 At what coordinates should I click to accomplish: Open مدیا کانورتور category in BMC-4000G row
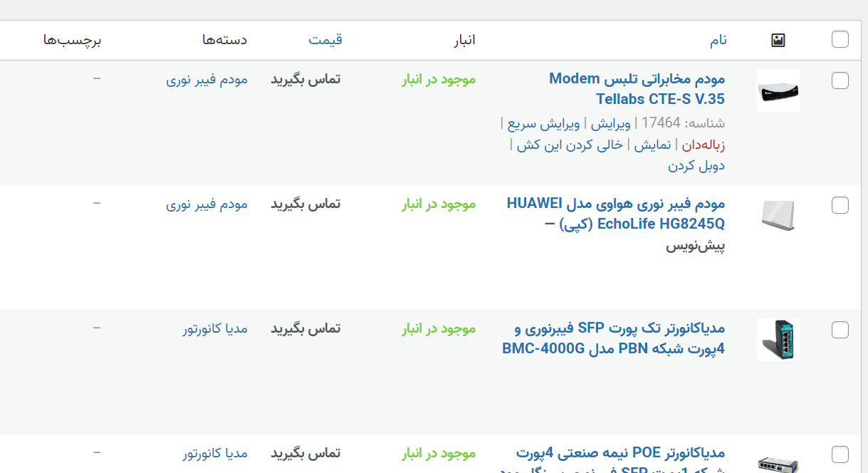pos(215,328)
